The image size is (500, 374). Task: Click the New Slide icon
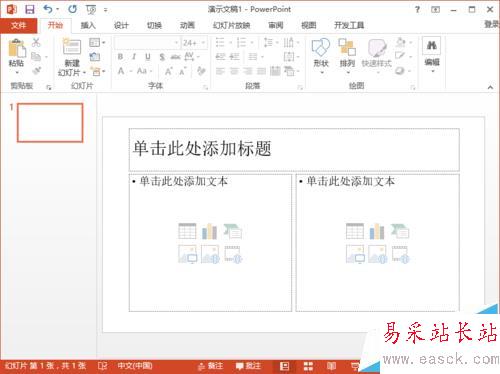(72, 46)
